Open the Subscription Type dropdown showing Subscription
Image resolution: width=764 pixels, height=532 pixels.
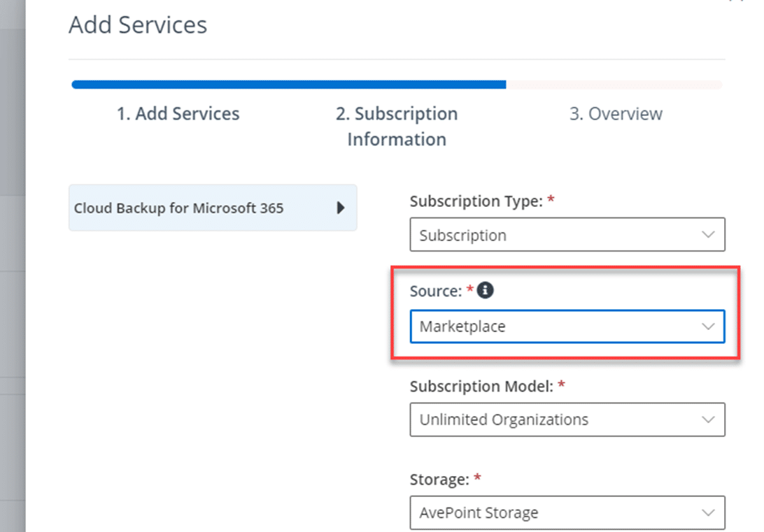pyautogui.click(x=567, y=235)
